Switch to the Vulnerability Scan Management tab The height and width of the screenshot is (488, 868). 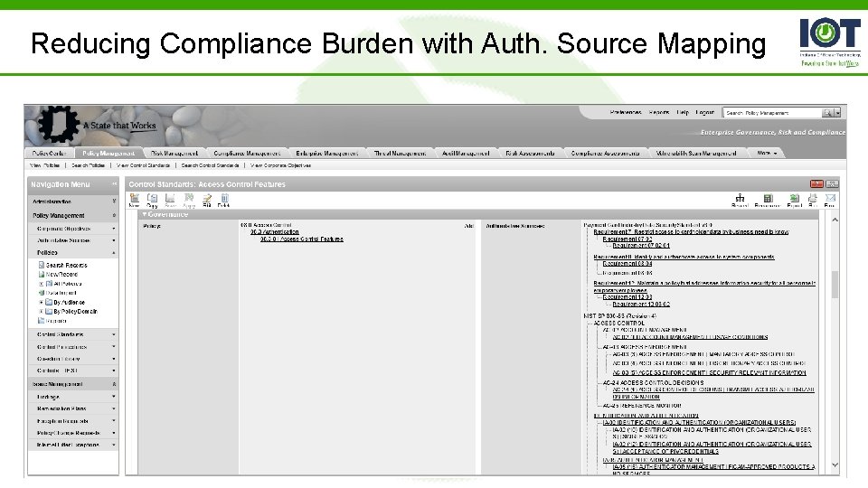click(696, 154)
